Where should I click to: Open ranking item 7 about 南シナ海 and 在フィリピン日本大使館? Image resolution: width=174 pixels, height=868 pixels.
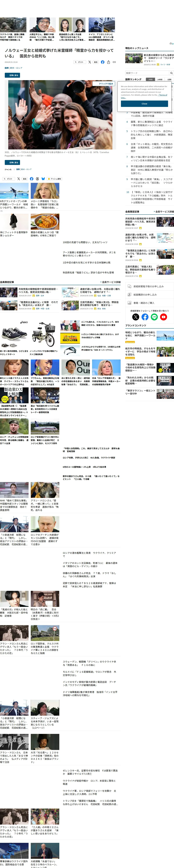(151, 159)
